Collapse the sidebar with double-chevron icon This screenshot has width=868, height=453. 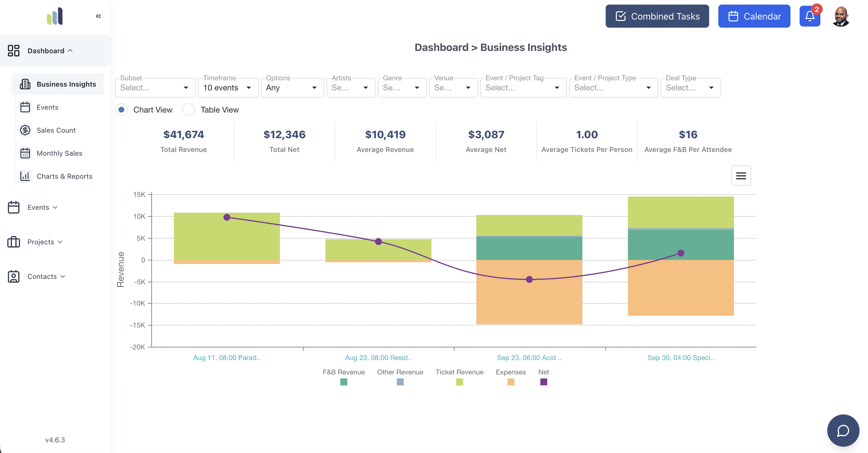[98, 16]
